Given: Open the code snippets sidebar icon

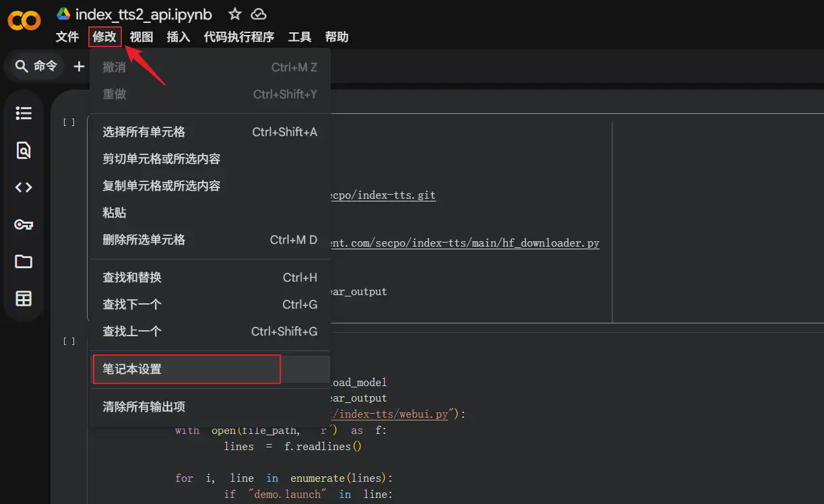Looking at the screenshot, I should (x=24, y=187).
